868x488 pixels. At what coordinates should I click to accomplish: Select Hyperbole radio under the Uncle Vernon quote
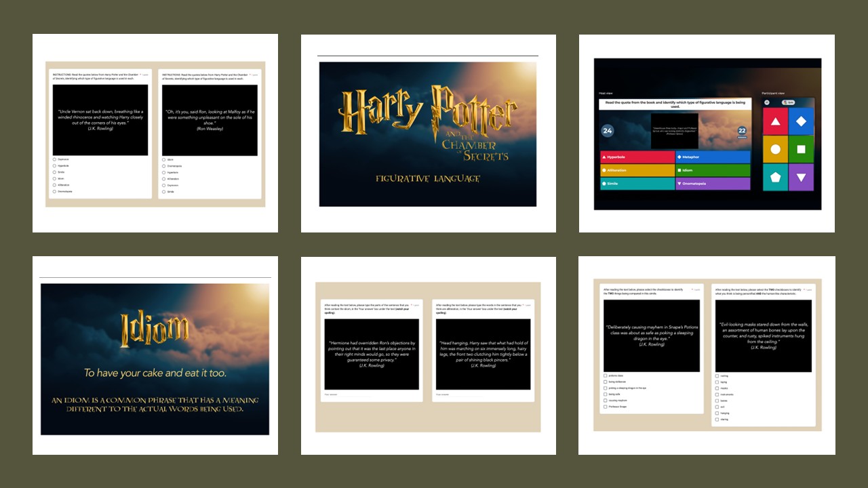click(54, 165)
